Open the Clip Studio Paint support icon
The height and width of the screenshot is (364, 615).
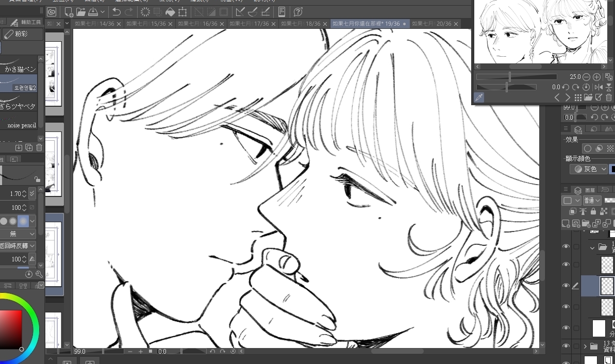[x=298, y=12]
